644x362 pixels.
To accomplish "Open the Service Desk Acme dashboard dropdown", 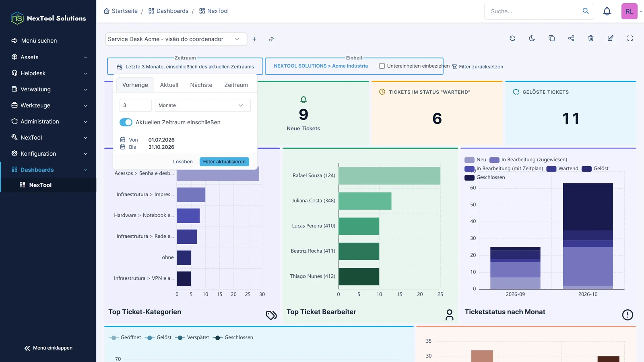I will pyautogui.click(x=176, y=39).
